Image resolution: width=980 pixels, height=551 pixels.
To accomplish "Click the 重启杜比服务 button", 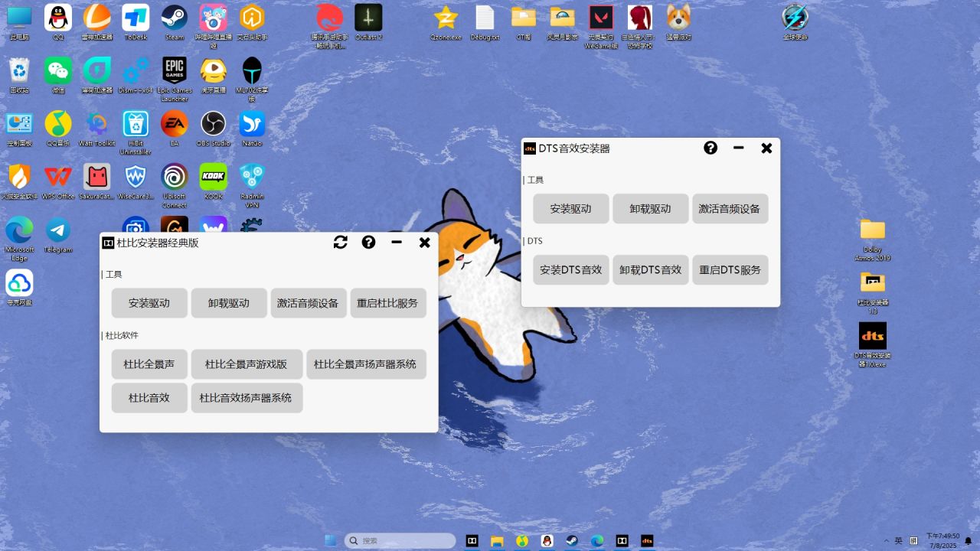I will coord(388,303).
